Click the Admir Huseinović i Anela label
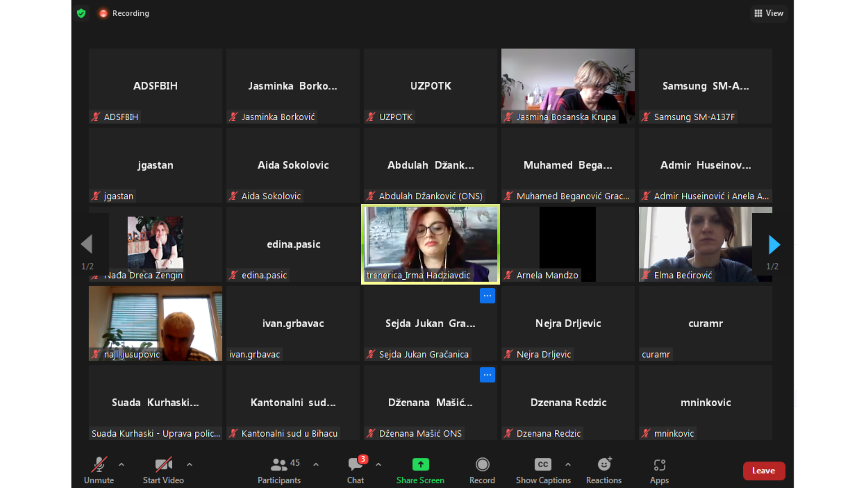This screenshot has width=868, height=488. click(711, 196)
